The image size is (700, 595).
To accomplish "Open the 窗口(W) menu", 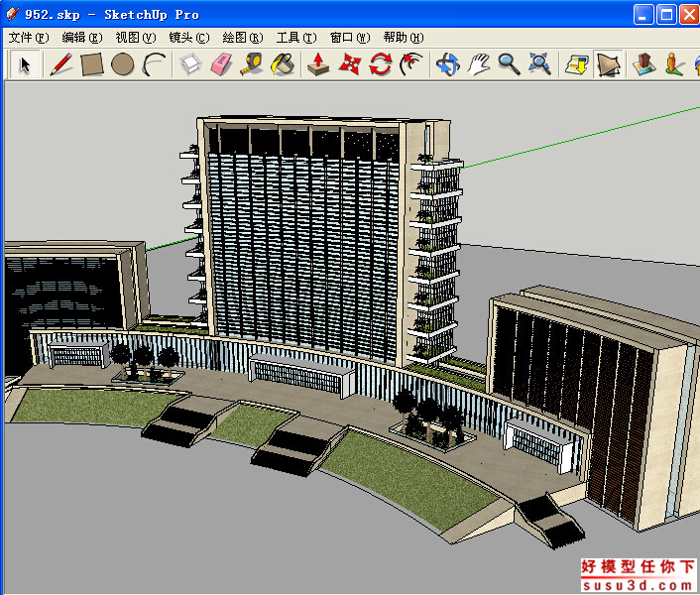I will coord(350,38).
